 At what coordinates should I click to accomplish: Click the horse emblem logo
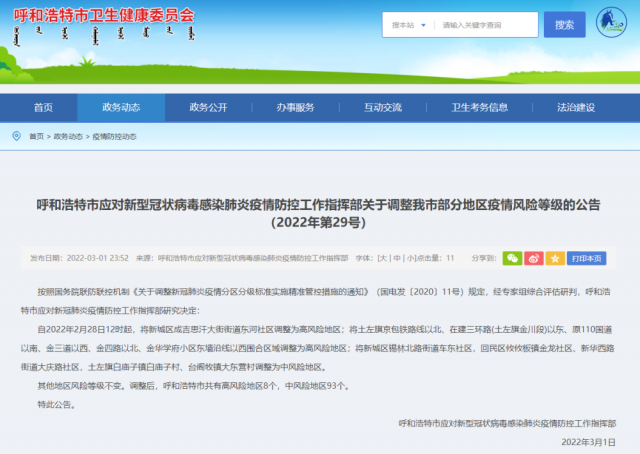click(609, 25)
